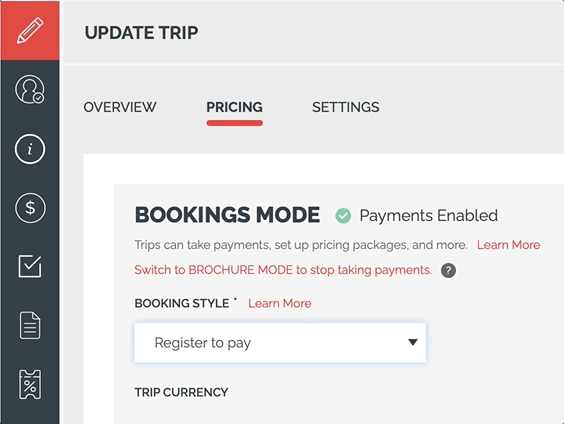Viewport: 564px width, 424px height.
Task: Click the Register to pay dropdown arrow
Action: coord(413,342)
